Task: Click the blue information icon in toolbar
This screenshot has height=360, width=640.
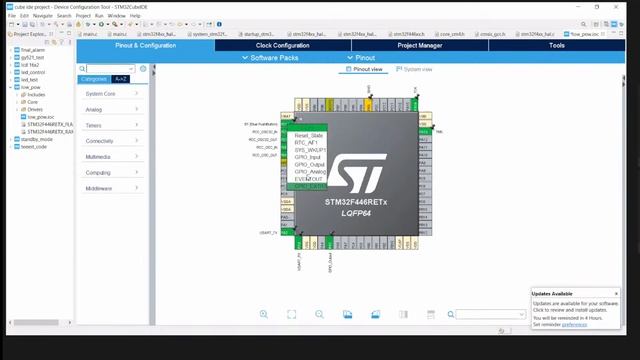Action: tap(219, 24)
